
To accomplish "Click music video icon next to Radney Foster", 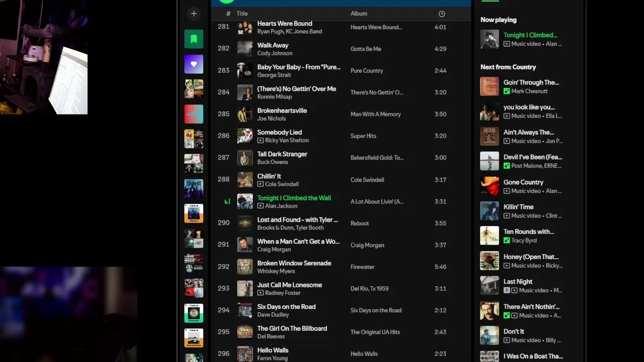I will pos(260,293).
